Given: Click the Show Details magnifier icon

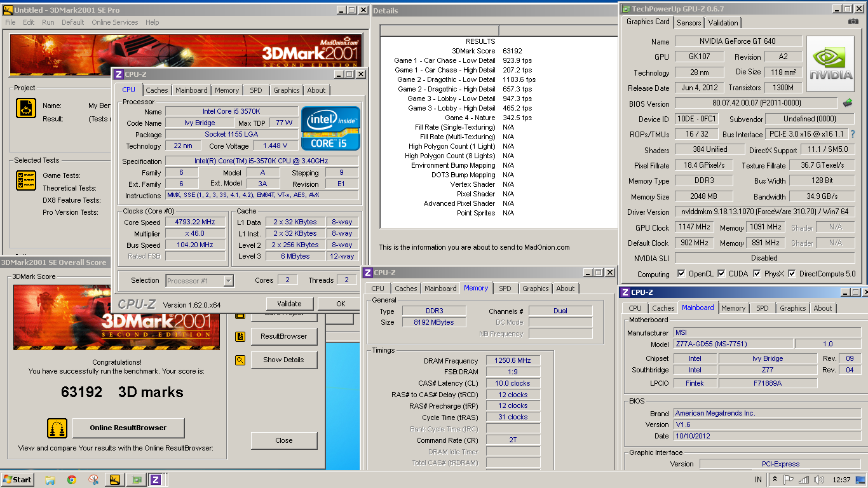Looking at the screenshot, I should [240, 360].
